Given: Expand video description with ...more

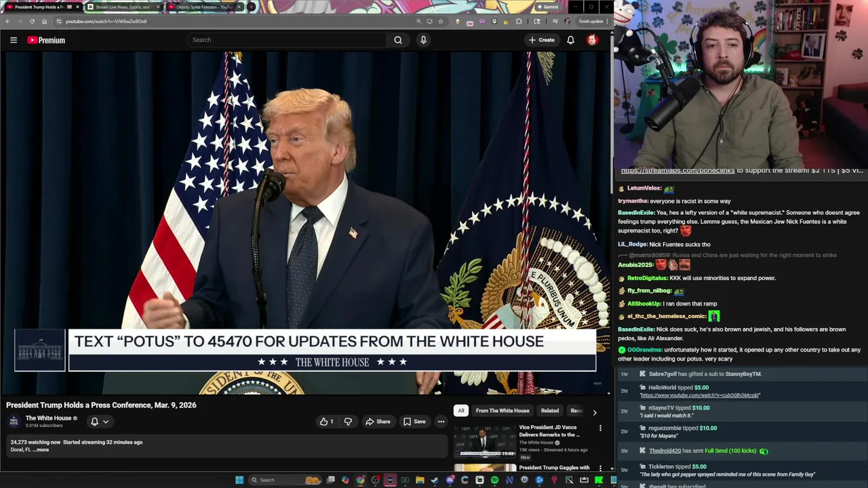Looking at the screenshot, I should (41, 450).
